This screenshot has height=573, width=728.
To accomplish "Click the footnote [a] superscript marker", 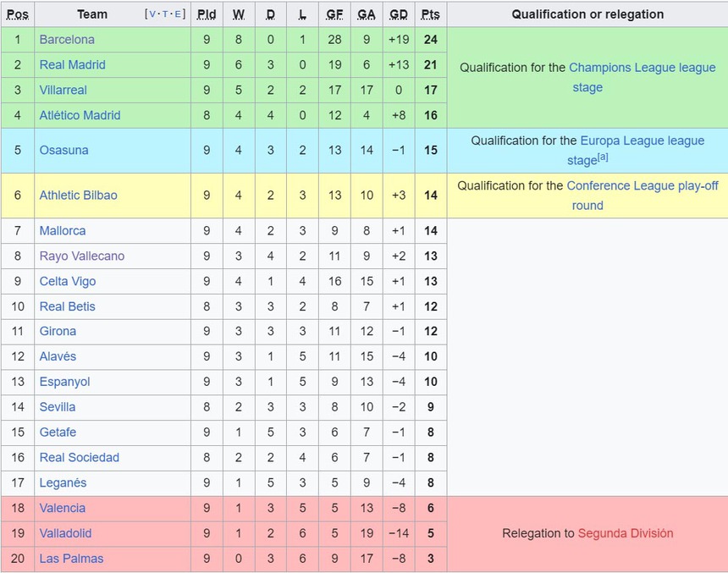I will tap(604, 158).
